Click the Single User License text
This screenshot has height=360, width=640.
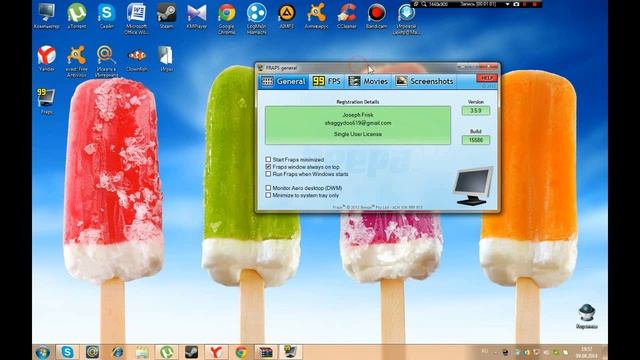(358, 134)
